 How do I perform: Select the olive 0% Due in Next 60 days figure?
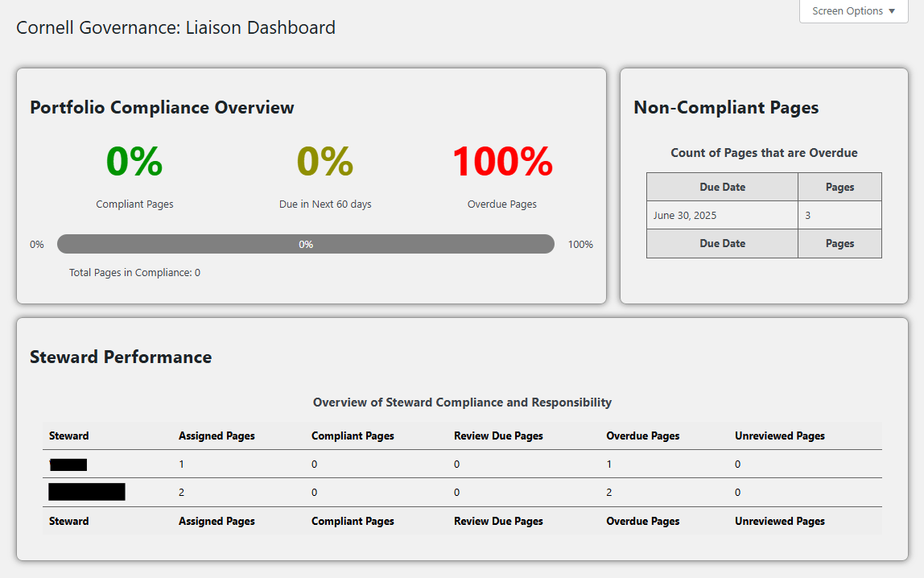pos(325,161)
